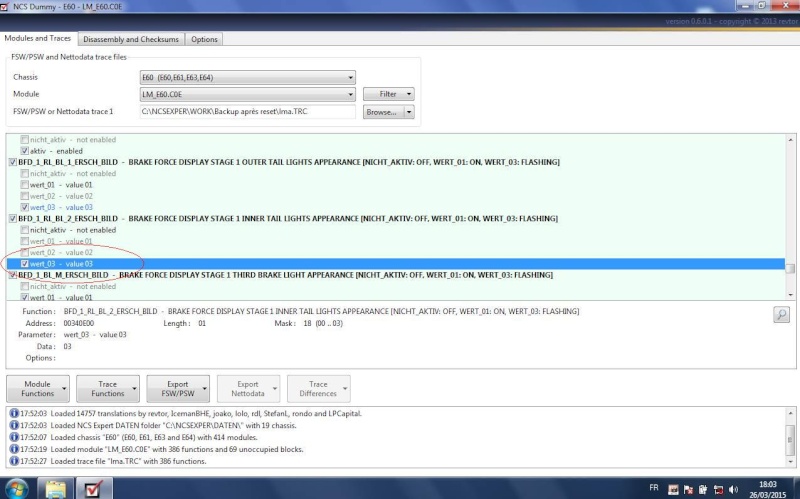Open the Module LM_E60.C0E dropdown

point(350,94)
